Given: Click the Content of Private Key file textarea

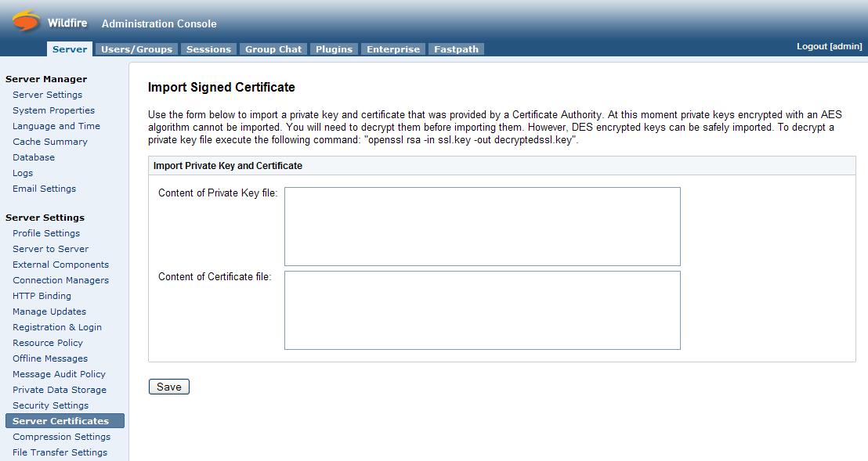Looking at the screenshot, I should click(x=482, y=227).
